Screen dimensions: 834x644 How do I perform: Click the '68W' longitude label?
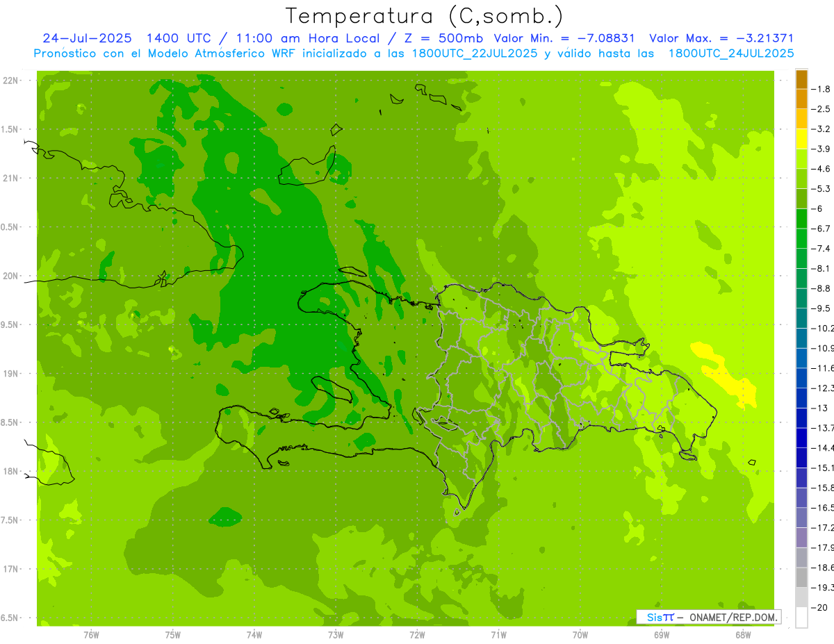(x=743, y=634)
